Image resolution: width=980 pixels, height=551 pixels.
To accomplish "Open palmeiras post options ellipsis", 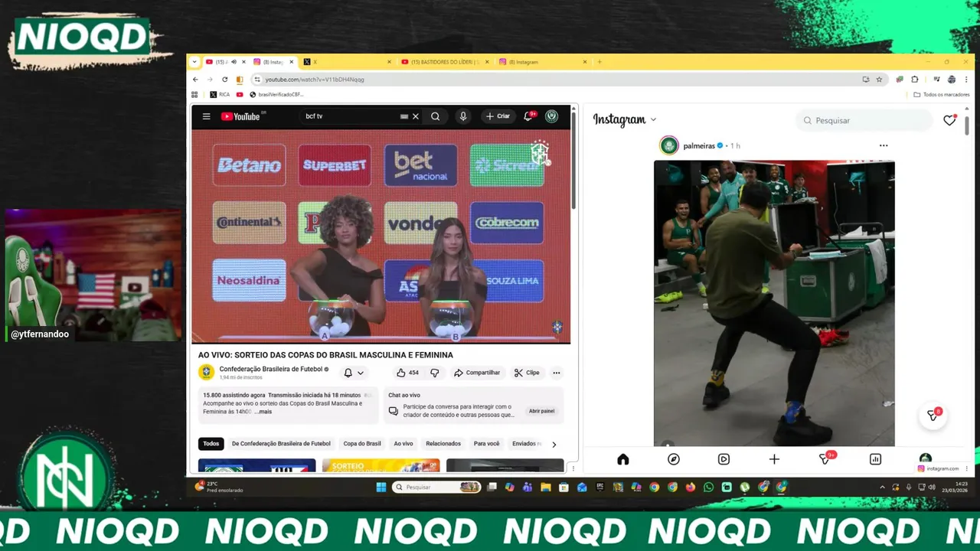I will [884, 145].
